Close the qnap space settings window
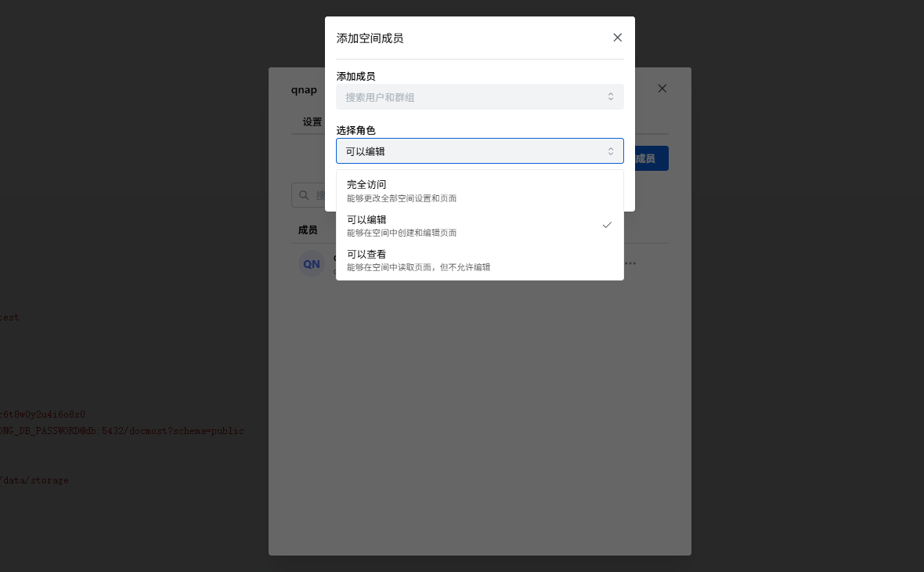 [x=662, y=89]
